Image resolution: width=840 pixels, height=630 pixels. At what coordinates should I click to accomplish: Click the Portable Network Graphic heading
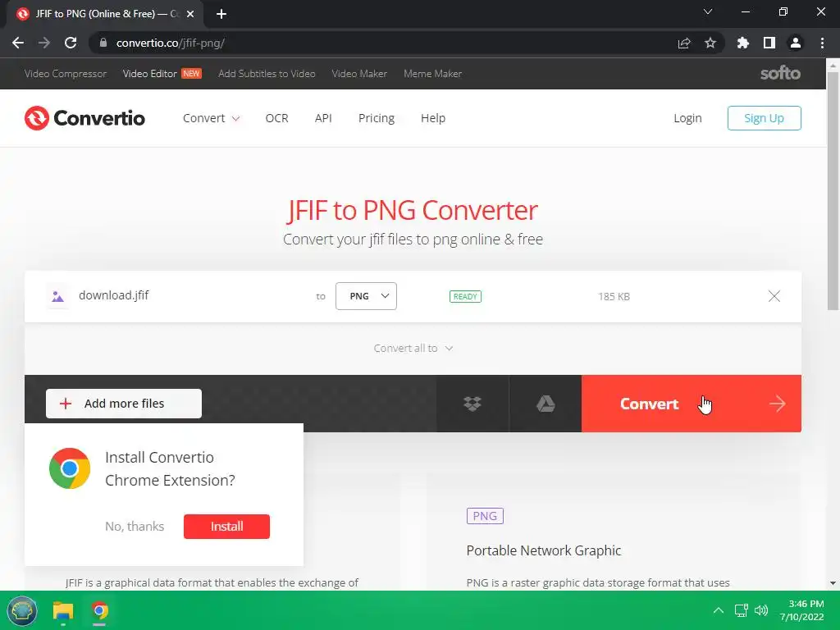tap(544, 550)
